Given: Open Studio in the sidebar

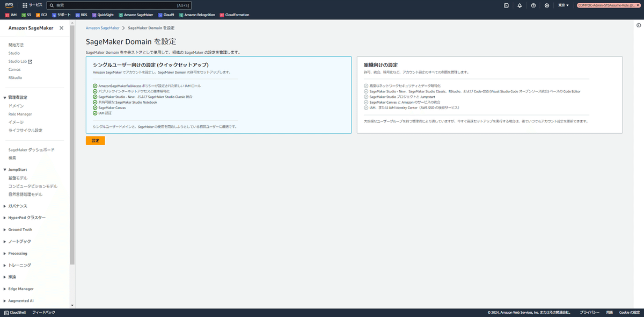Looking at the screenshot, I should tap(14, 53).
